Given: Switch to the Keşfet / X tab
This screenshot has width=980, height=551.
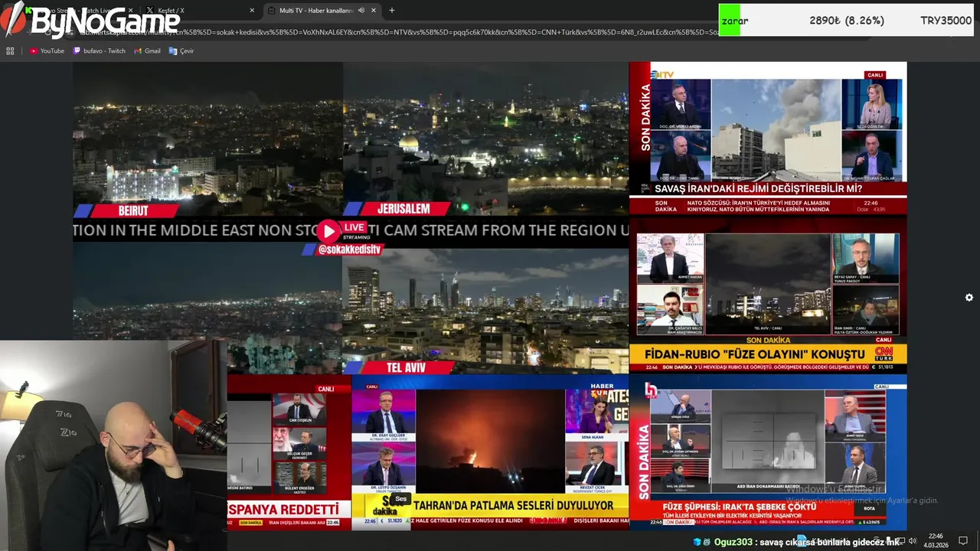Looking at the screenshot, I should click(199, 11).
